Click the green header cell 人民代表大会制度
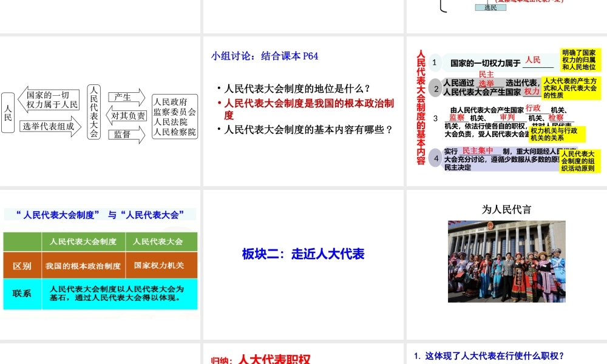The height and width of the screenshot is (364, 607). point(83,242)
